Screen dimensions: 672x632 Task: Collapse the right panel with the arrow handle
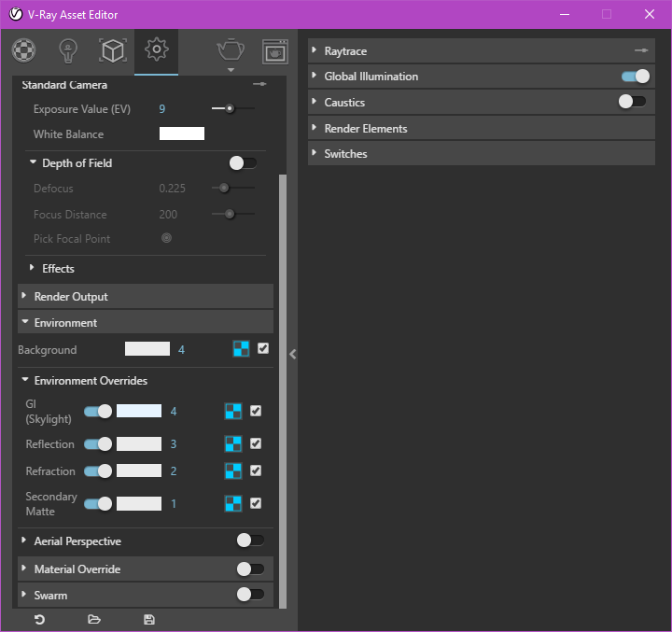293,354
